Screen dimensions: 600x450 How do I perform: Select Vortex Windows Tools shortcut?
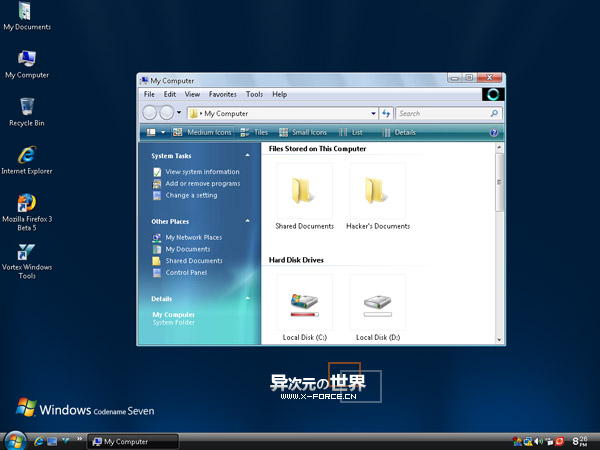27,261
